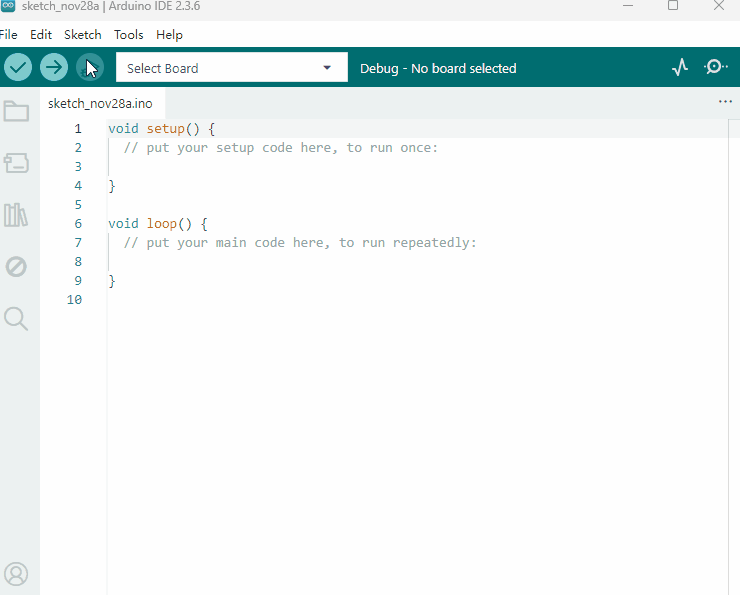Viewport: 740px width, 595px height.
Task: Open the File menu
Action: click(8, 35)
